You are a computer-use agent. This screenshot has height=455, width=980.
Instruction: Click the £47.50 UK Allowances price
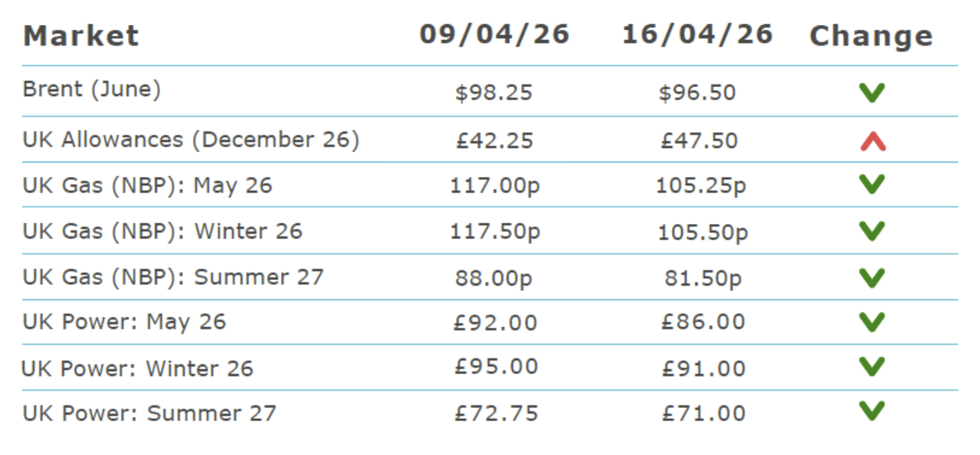tap(699, 140)
